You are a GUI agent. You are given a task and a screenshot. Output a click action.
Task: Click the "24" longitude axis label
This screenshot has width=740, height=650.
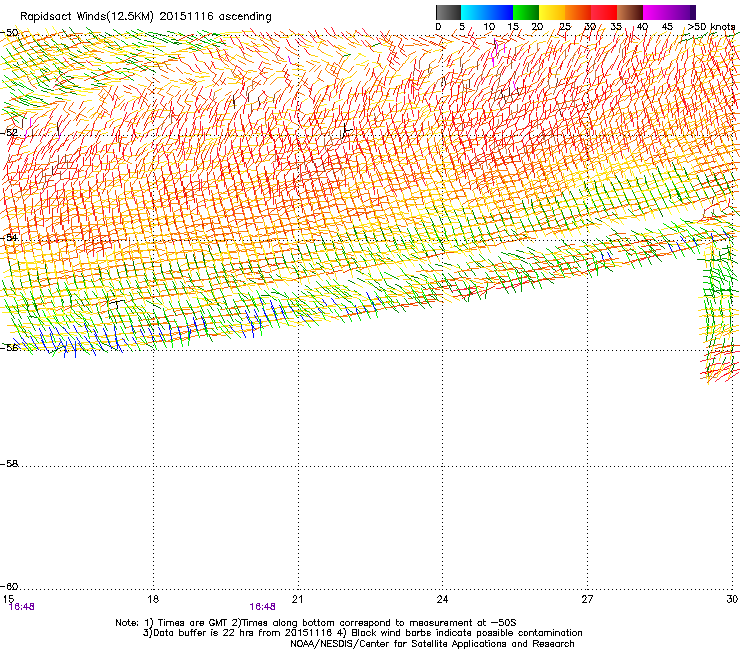coord(442,599)
